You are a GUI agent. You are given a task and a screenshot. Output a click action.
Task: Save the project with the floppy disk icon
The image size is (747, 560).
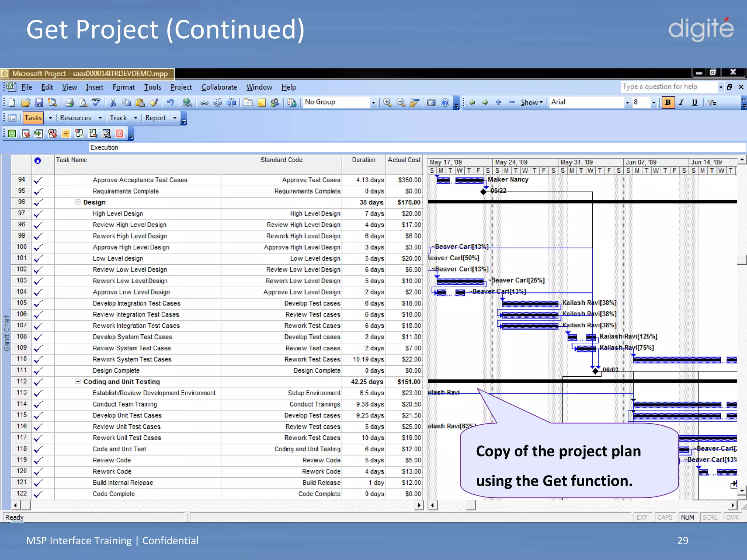pos(39,103)
